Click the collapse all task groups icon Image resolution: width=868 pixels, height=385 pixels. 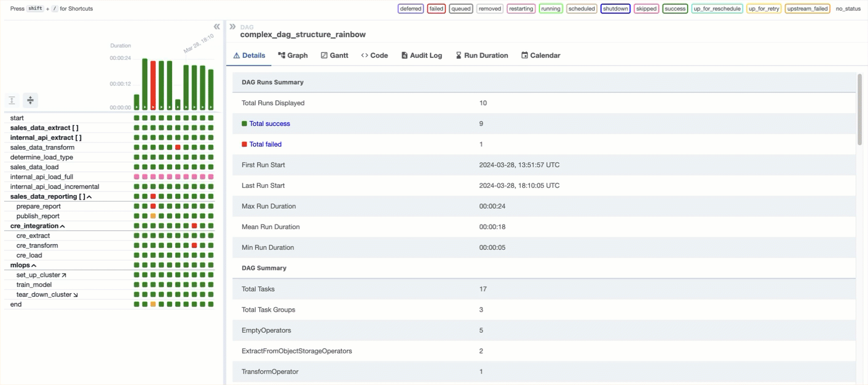click(x=30, y=100)
